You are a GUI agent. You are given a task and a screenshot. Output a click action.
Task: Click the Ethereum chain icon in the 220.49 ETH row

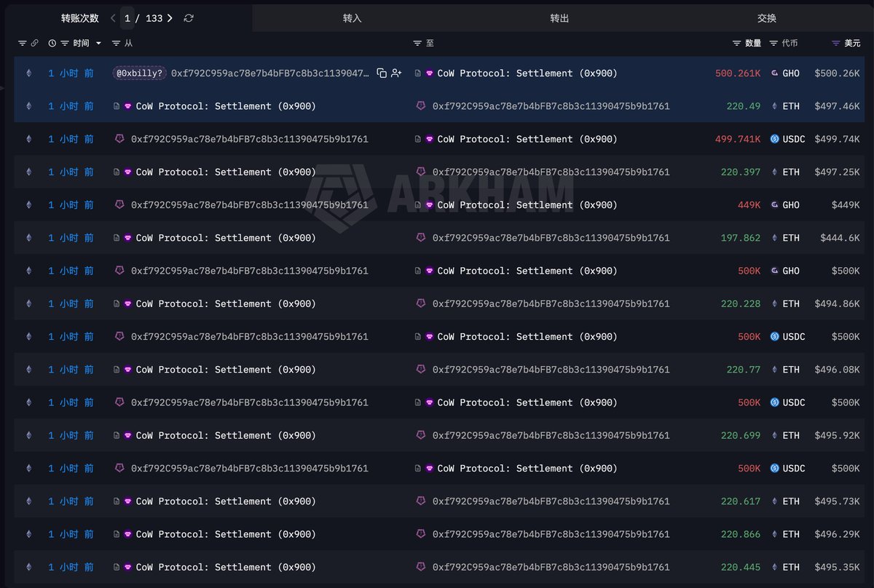[x=29, y=106]
